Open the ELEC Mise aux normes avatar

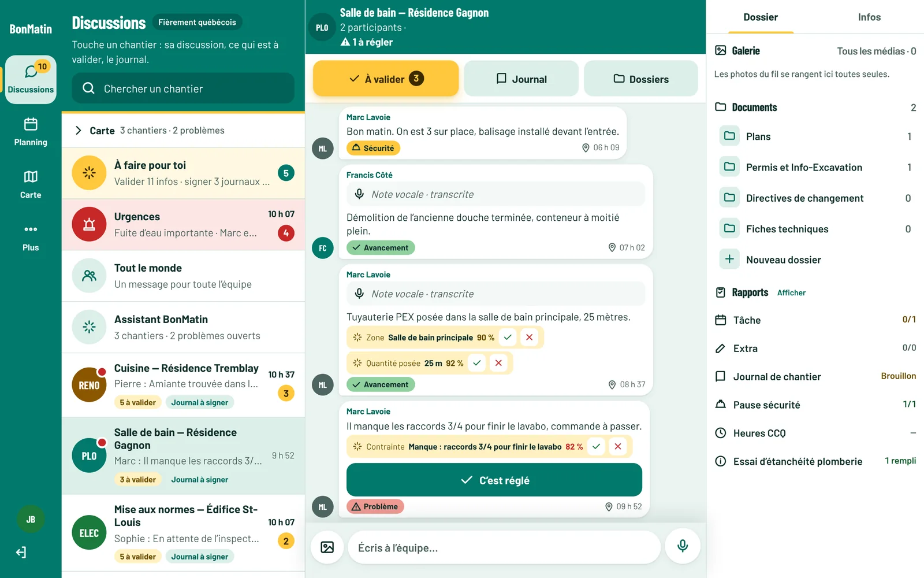coord(89,533)
